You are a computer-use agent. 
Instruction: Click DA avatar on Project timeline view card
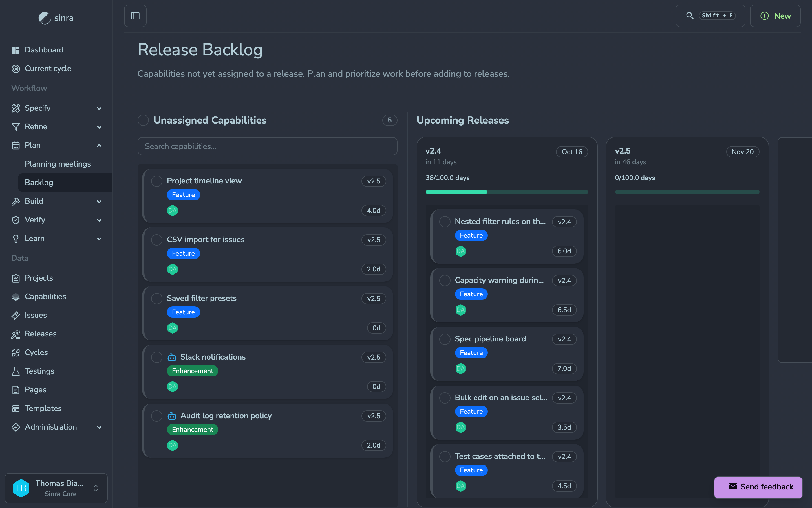pos(173,211)
